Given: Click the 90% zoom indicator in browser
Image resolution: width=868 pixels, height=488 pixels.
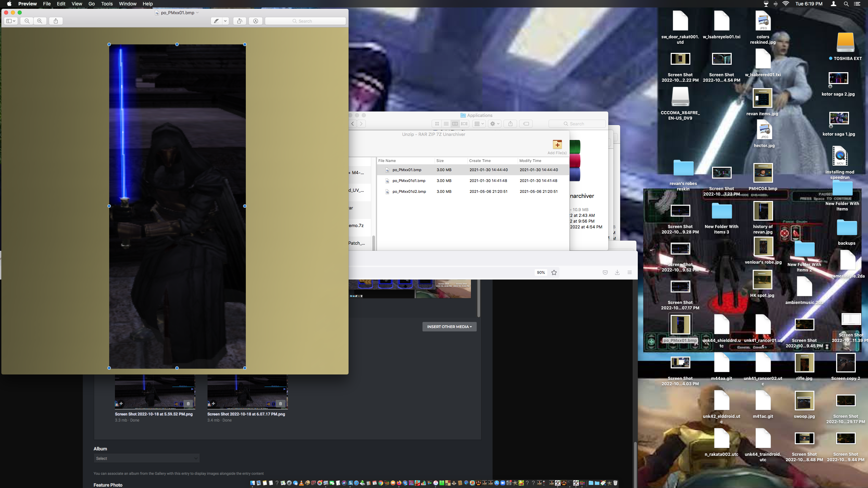Looking at the screenshot, I should point(541,272).
